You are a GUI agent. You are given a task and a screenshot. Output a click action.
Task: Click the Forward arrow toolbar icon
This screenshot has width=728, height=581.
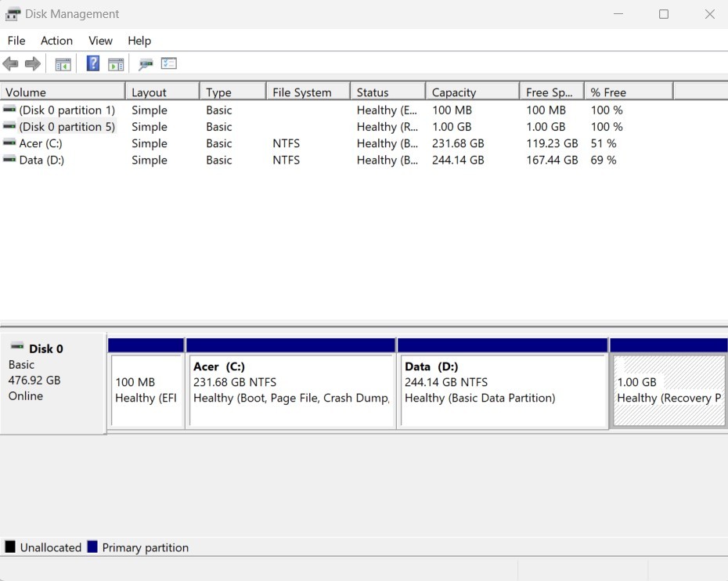[33, 63]
